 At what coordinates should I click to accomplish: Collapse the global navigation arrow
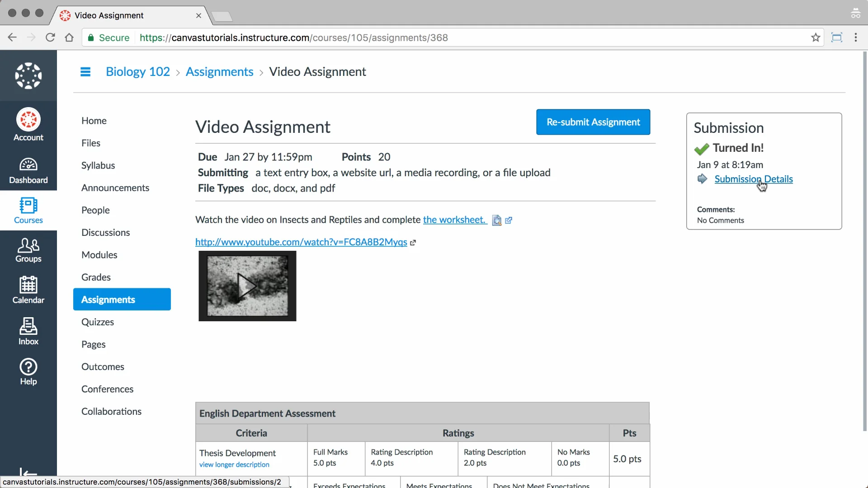[x=28, y=473]
